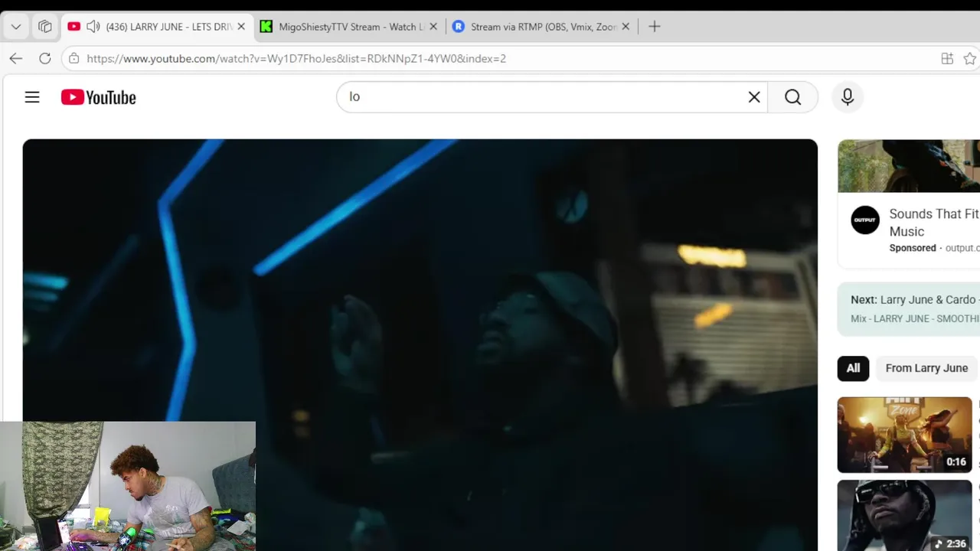Play the 2:36 suggested video thumbnail
This screenshot has height=551, width=980.
904,515
